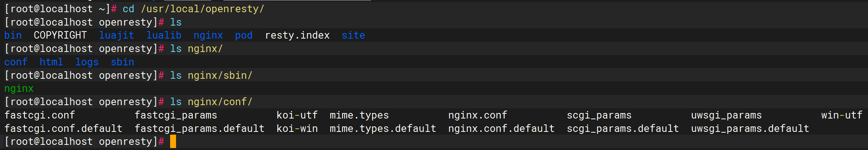868x150 pixels.
Task: Click the 'sbin' directory entry
Action: pyautogui.click(x=122, y=62)
